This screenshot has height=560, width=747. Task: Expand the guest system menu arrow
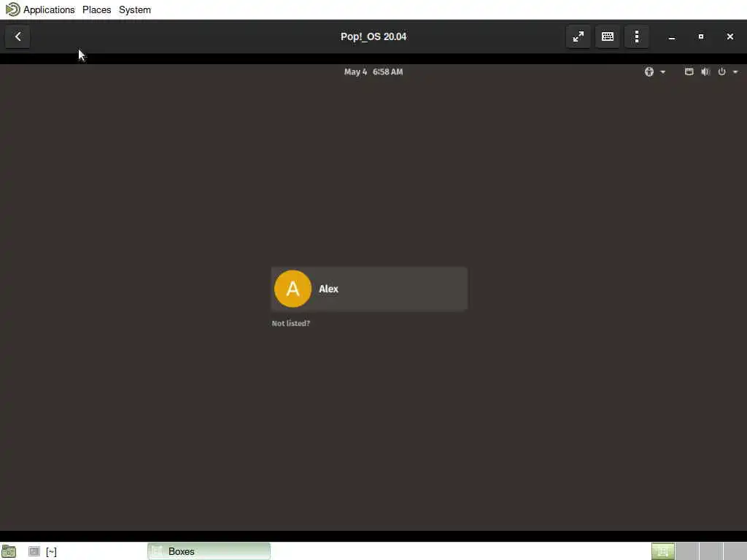735,72
